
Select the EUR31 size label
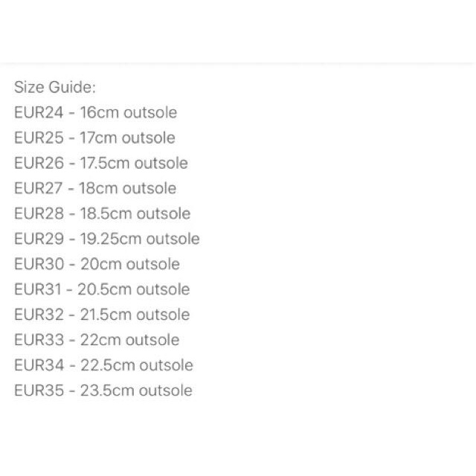pyautogui.click(x=37, y=290)
